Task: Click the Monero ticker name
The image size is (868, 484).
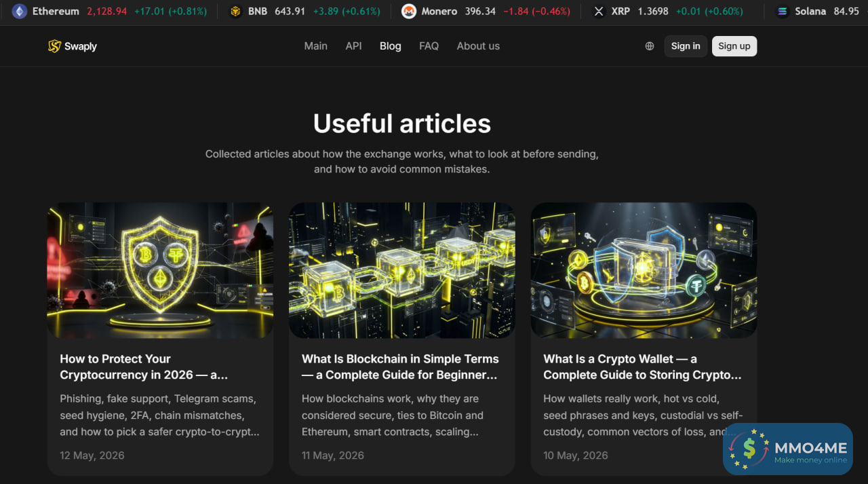Action: (439, 12)
